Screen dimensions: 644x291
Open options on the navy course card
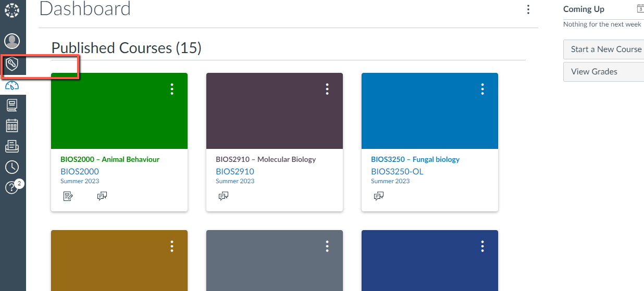pos(482,246)
